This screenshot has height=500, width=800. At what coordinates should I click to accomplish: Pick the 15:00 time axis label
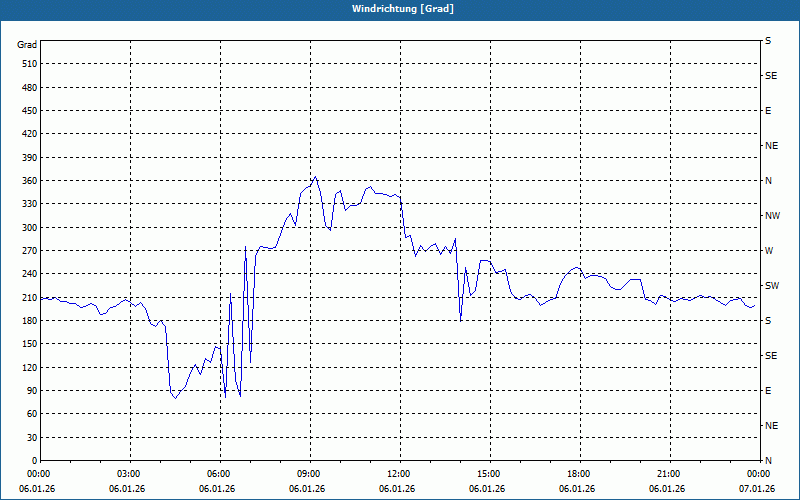tap(490, 474)
